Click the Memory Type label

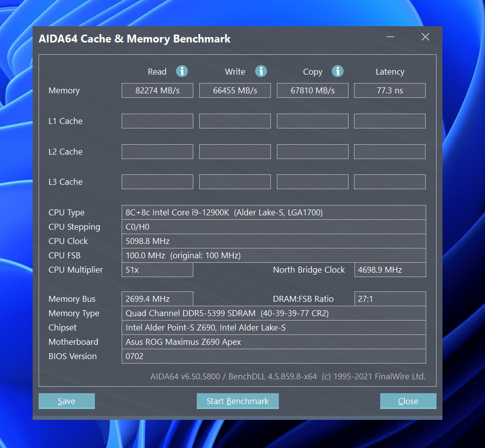(x=74, y=313)
